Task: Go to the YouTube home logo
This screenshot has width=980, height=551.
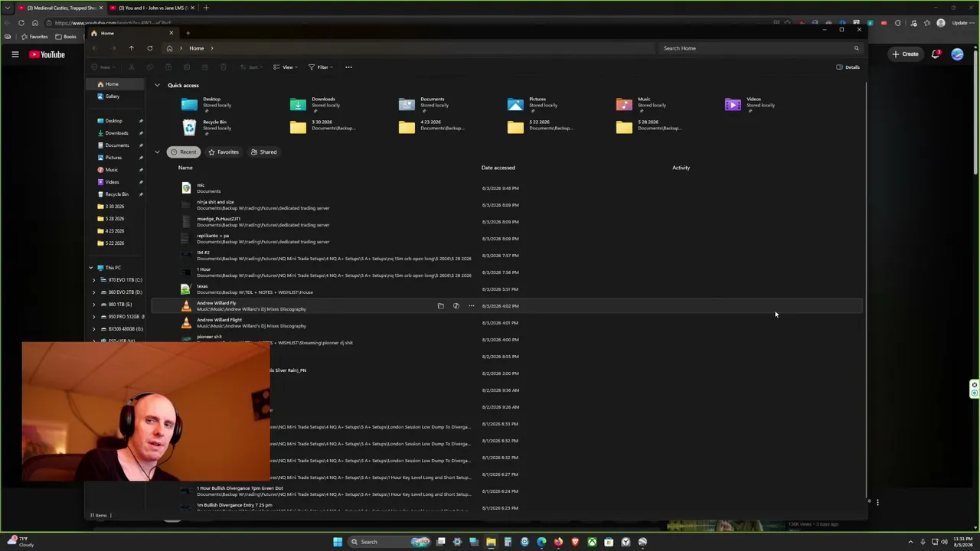Action: tap(47, 54)
